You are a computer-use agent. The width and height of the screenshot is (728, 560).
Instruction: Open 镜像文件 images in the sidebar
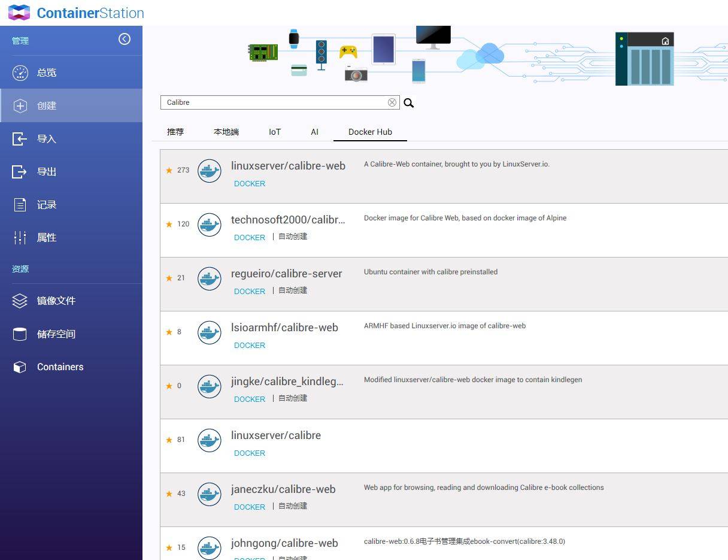[56, 301]
